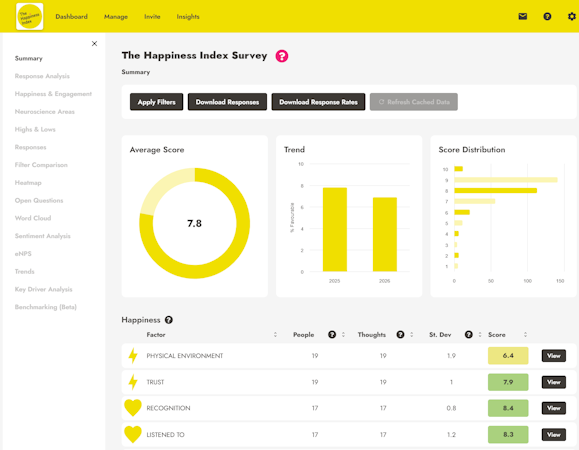The height and width of the screenshot is (450, 579).
Task: Go to the Manage menu
Action: tap(116, 17)
